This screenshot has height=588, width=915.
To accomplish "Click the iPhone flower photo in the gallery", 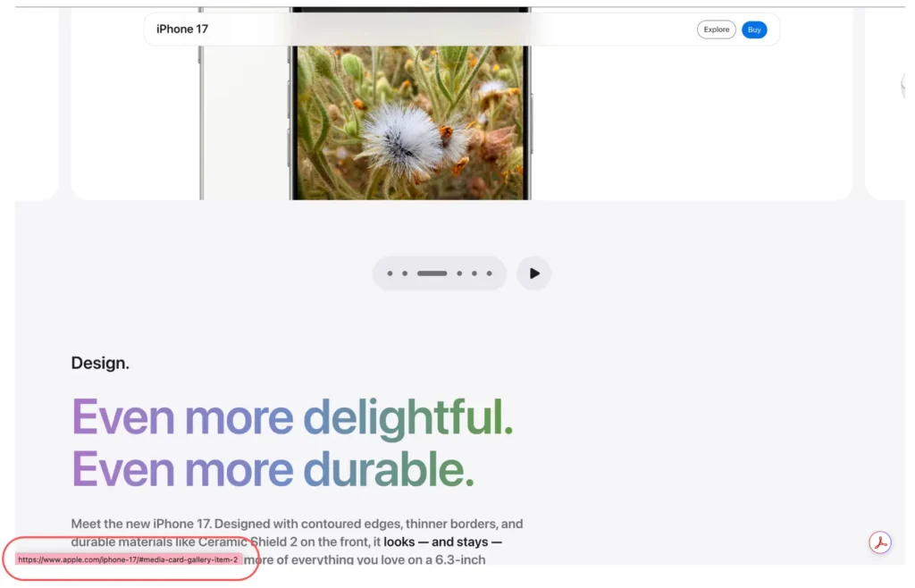I will 410,122.
